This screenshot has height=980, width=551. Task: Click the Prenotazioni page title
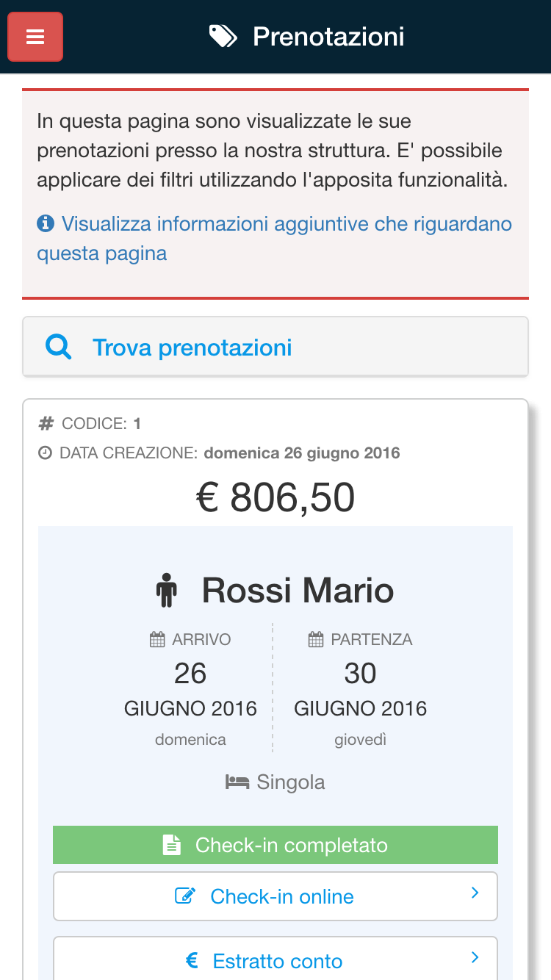click(x=328, y=36)
